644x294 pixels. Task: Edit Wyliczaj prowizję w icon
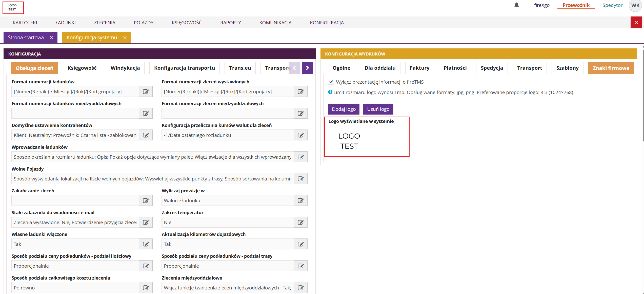[x=300, y=200]
